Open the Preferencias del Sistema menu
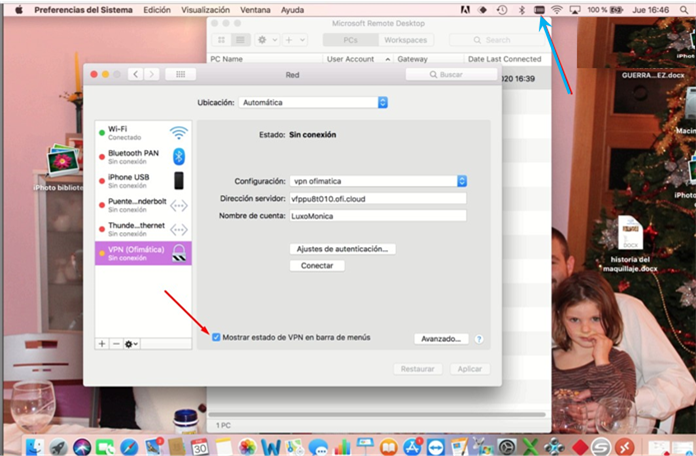 pos(83,10)
